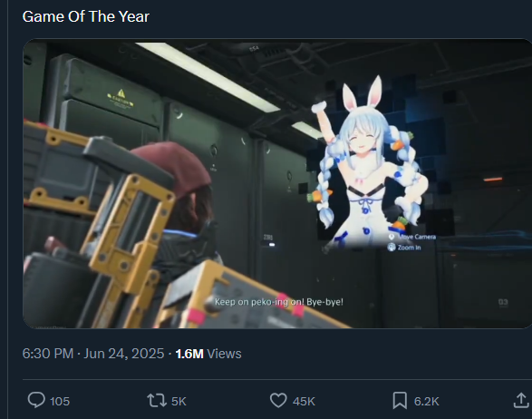Like the post with the heart icon
This screenshot has width=532, height=419.
[278, 401]
